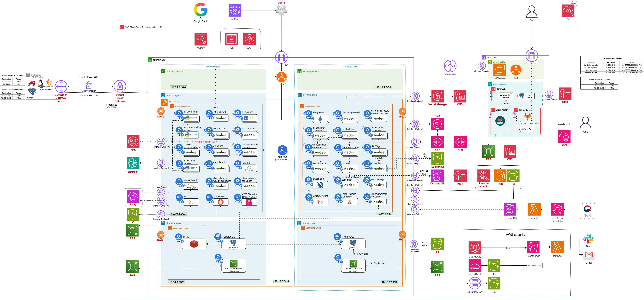Select the Ops user icon

click(585, 123)
